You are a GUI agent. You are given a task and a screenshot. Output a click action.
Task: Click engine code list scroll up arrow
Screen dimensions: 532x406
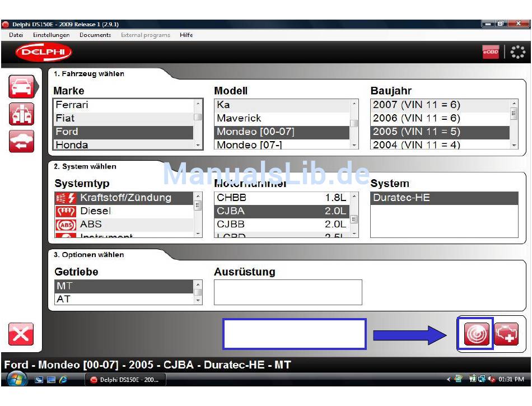click(x=354, y=196)
